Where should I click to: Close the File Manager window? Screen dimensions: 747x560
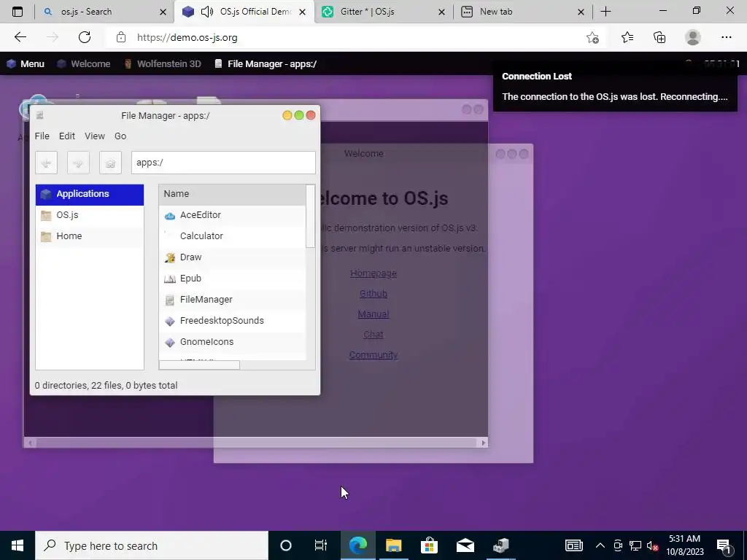click(311, 115)
